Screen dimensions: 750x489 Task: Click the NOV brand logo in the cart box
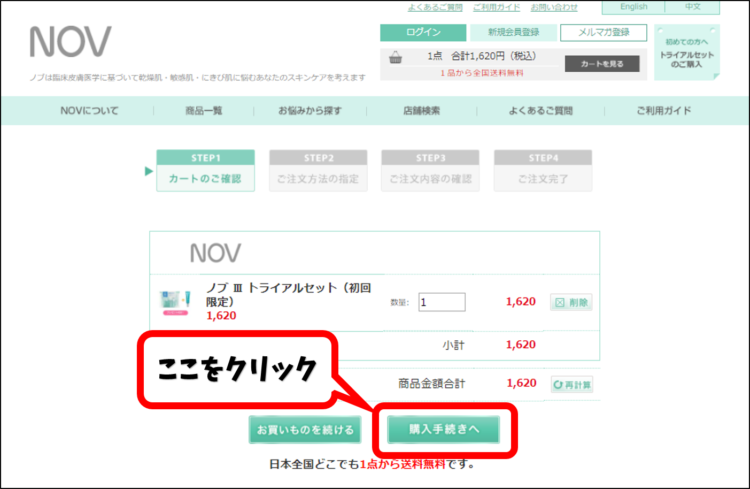click(215, 253)
